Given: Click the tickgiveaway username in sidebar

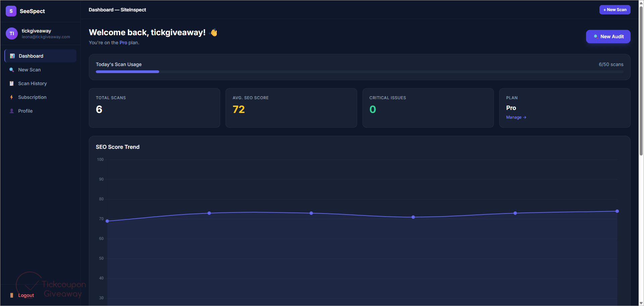Looking at the screenshot, I should [x=36, y=31].
